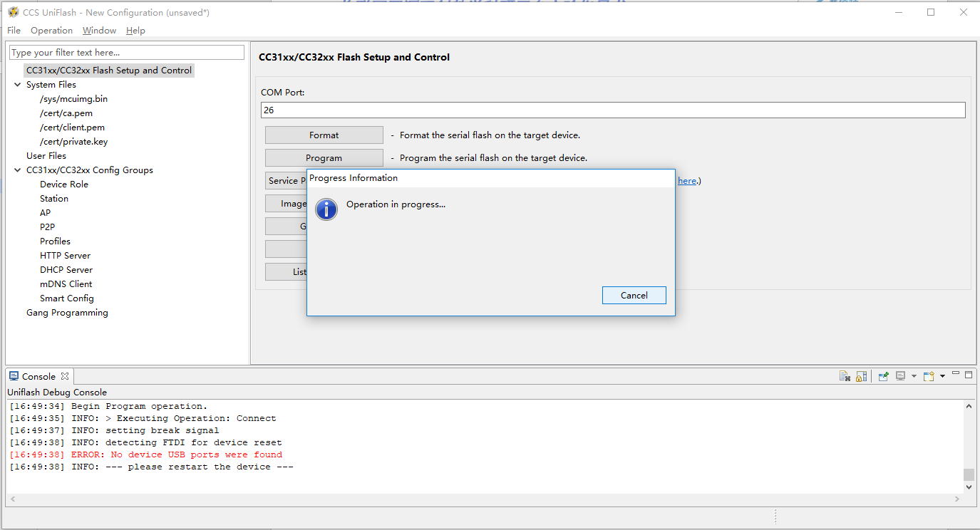The width and height of the screenshot is (980, 530).
Task: Follow the "here" hyperlink
Action: (686, 181)
